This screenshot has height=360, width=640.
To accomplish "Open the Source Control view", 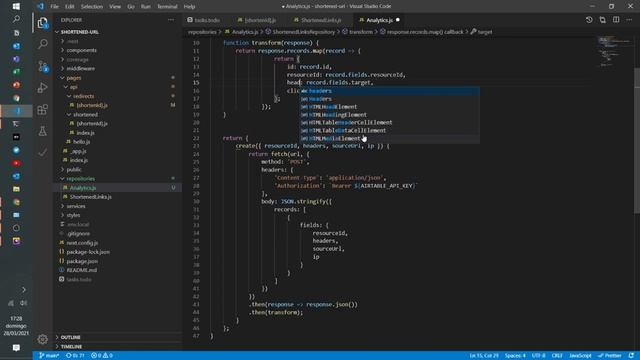I will (42, 66).
